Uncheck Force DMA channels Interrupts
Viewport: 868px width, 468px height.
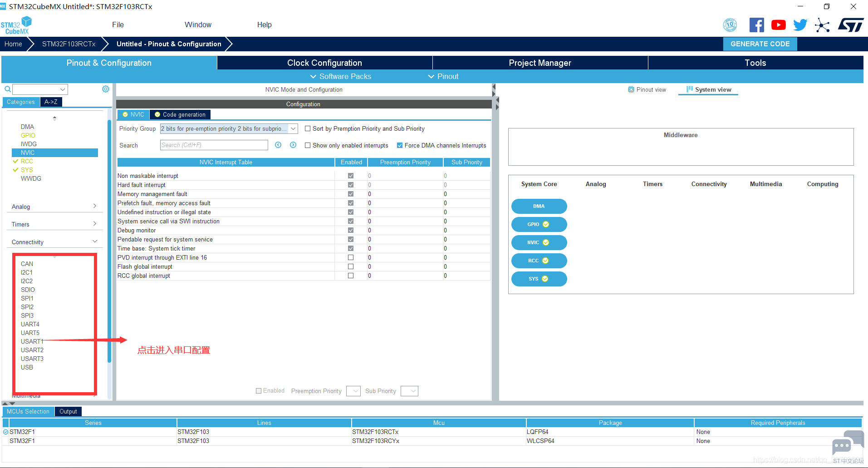click(x=400, y=145)
